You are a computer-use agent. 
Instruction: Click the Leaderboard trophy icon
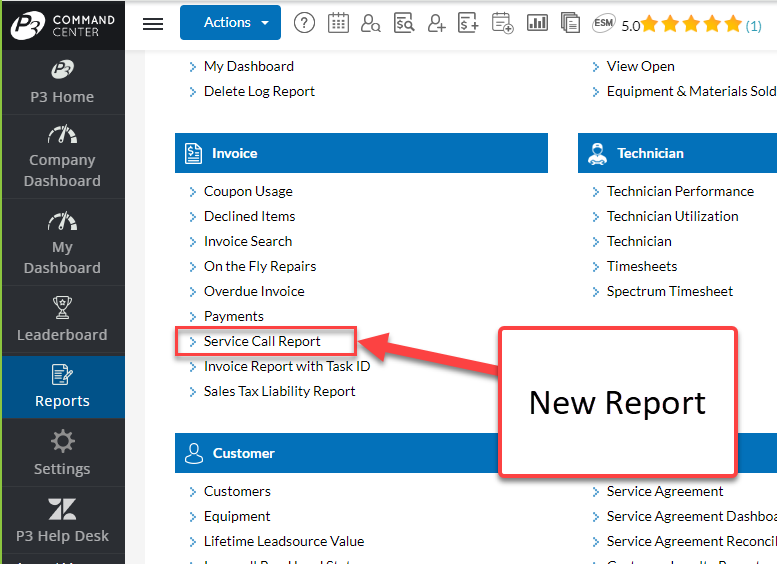(62, 308)
